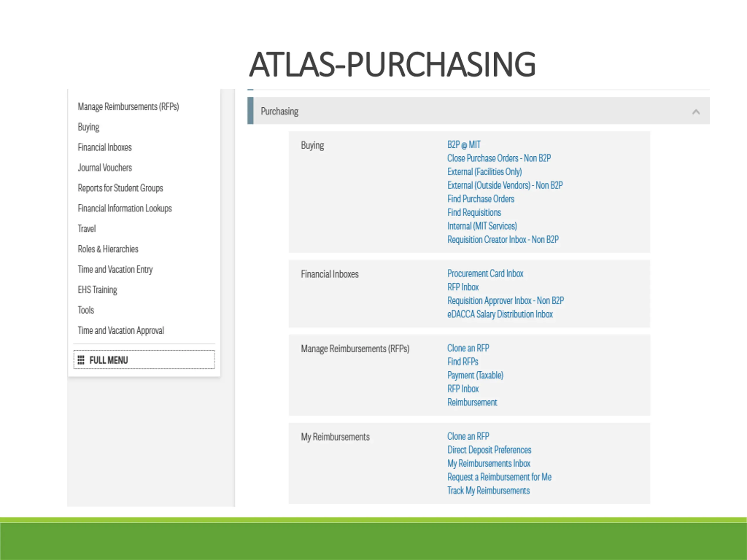The image size is (747, 560).
Task: Open the Travel sidebar item
Action: point(87,229)
